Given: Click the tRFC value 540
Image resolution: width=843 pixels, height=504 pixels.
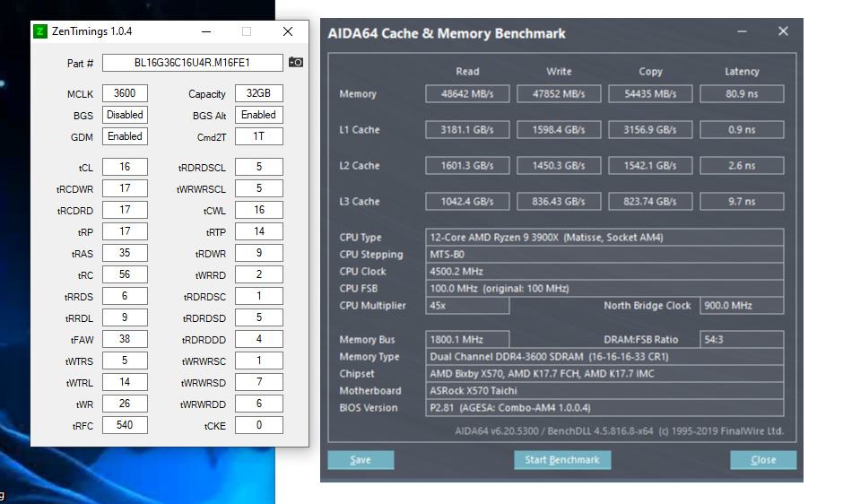Looking at the screenshot, I should (x=125, y=425).
